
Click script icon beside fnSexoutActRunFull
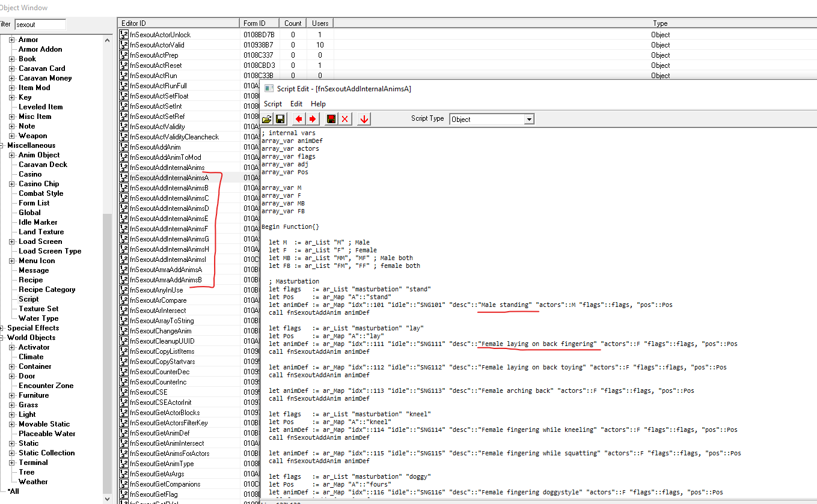[124, 86]
